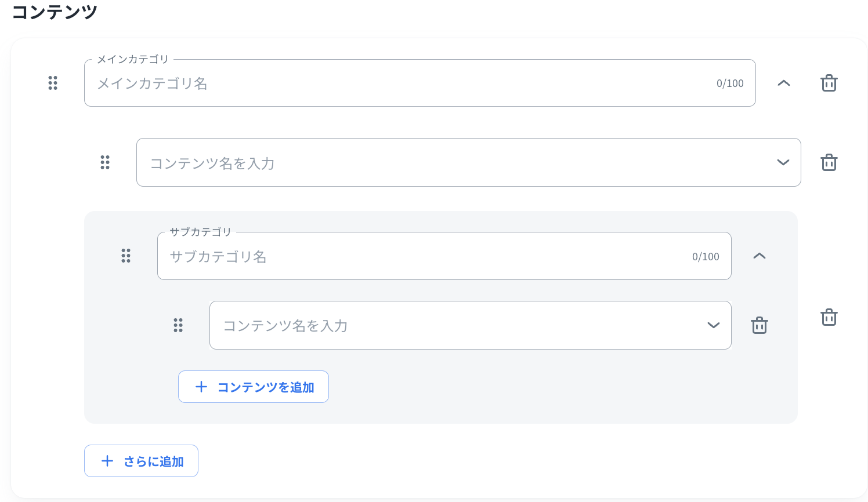Viewport: 868px width, 502px height.
Task: Click the nested content row drag handle
Action: pyautogui.click(x=178, y=325)
